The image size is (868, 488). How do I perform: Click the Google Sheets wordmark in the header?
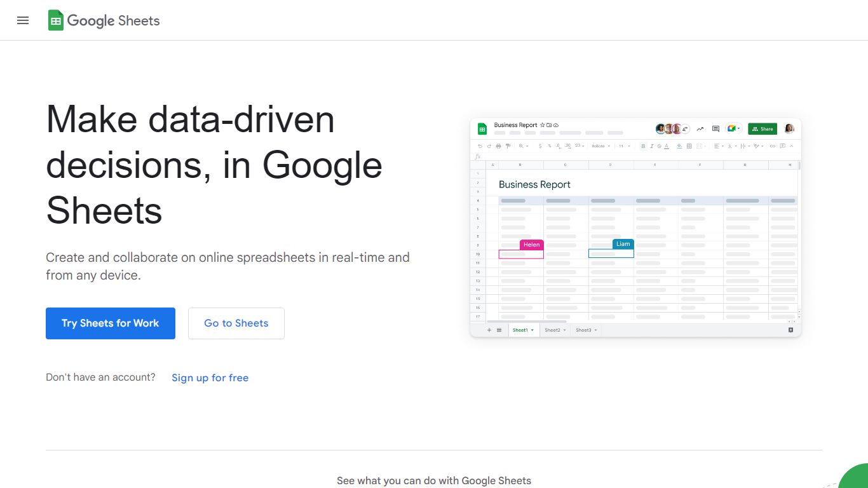113,20
